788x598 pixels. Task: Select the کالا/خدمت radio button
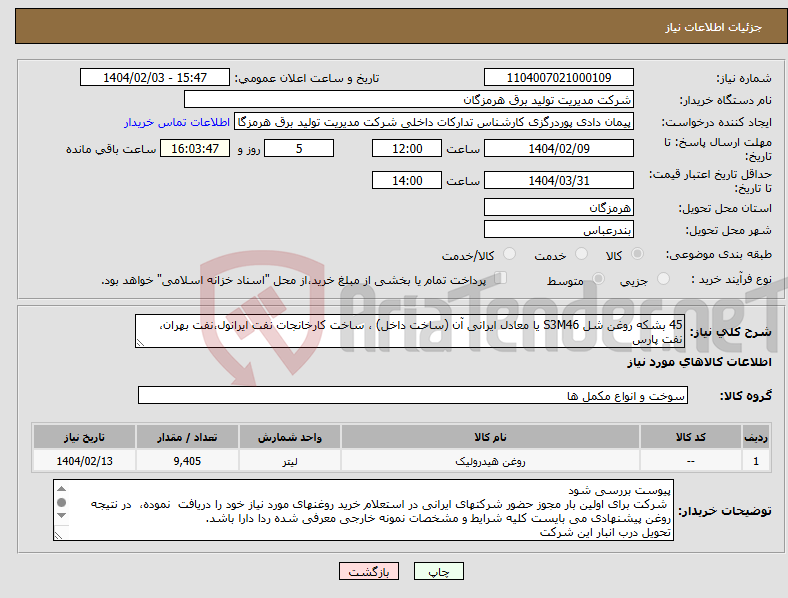click(x=510, y=254)
